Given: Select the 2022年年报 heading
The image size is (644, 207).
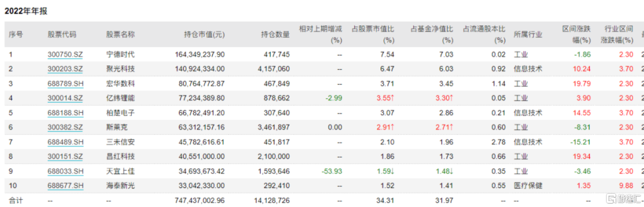Looking at the screenshot, I should (x=26, y=11).
